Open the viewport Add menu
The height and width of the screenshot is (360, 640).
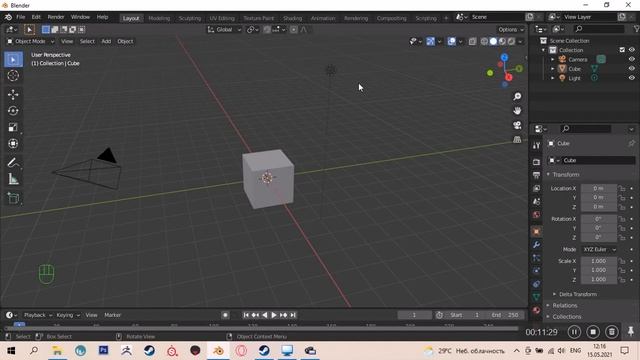coord(106,41)
